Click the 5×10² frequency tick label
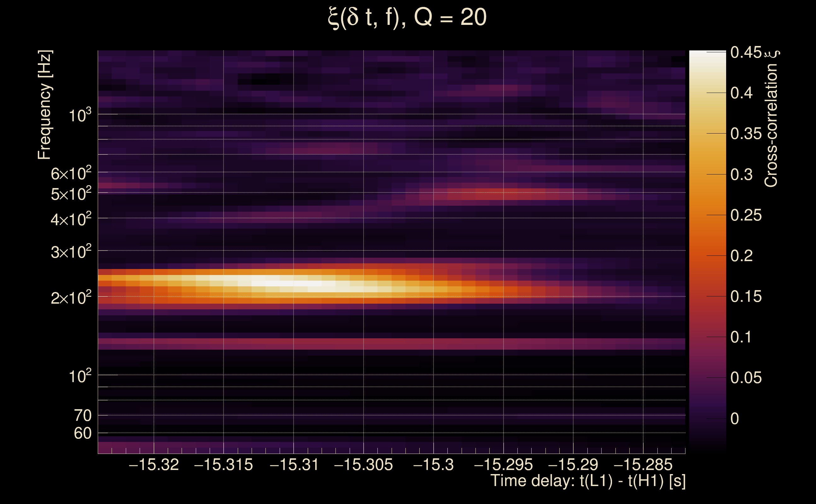Viewport: 816px width, 504px height. (x=71, y=194)
